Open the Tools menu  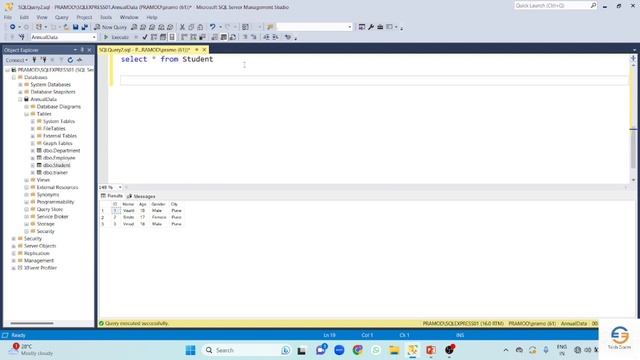pos(106,17)
